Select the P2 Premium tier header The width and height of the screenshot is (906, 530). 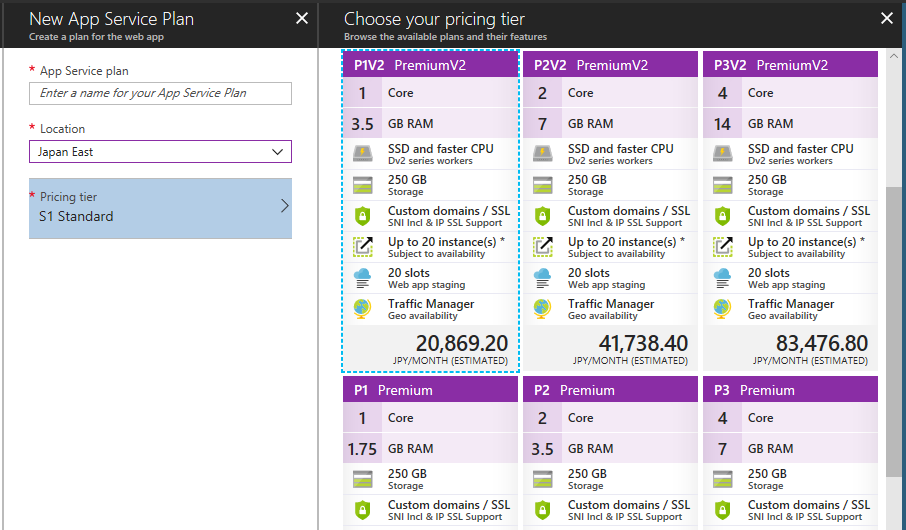611,390
